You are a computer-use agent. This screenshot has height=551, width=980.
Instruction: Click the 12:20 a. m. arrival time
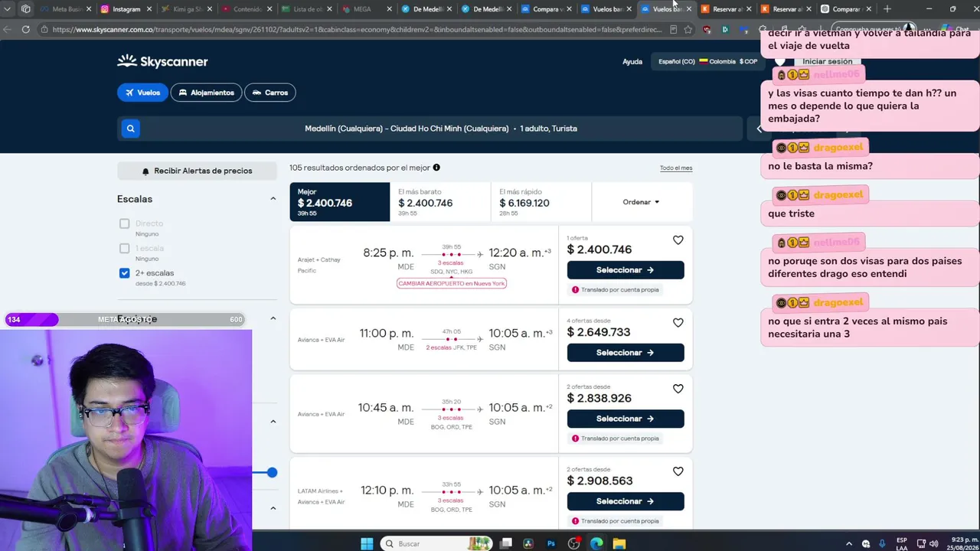point(521,253)
